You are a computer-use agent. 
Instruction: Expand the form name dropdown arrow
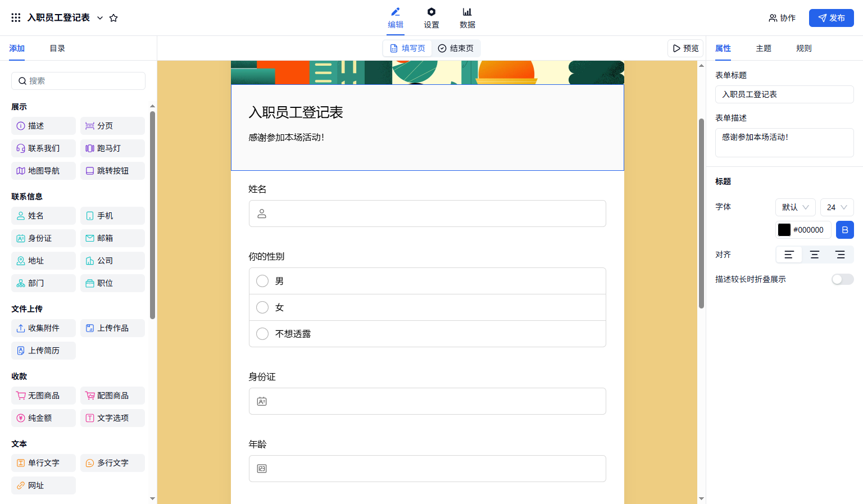point(100,18)
